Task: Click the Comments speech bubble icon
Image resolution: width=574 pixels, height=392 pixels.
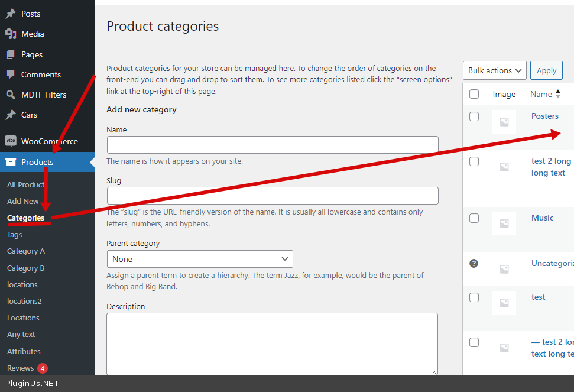Action: [11, 74]
